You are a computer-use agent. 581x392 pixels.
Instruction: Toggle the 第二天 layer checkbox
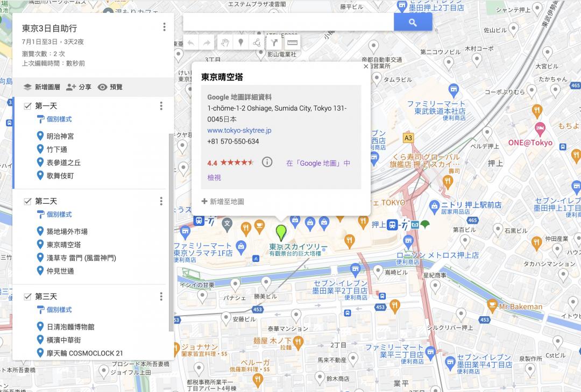27,201
